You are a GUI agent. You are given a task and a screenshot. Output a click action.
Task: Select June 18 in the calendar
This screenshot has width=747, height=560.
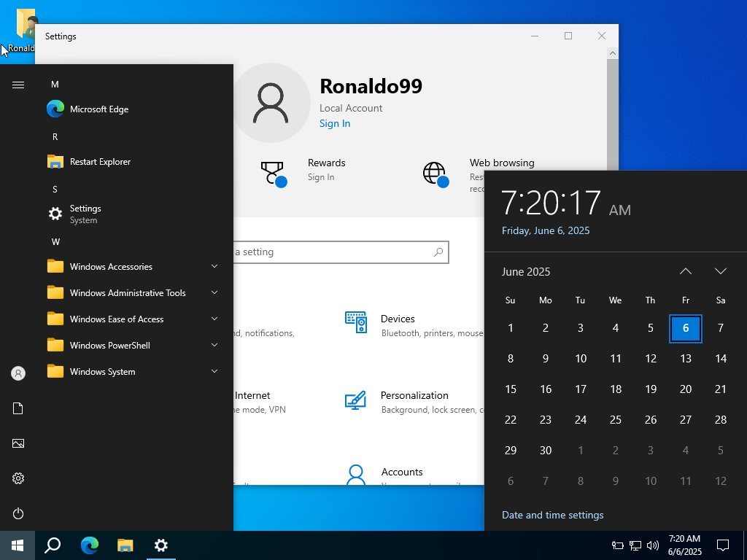[616, 389]
